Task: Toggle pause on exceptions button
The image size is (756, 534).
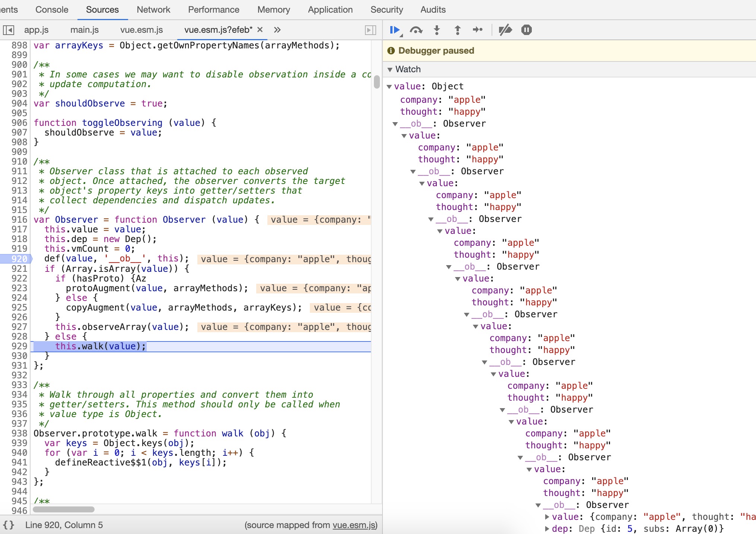Action: 526,30
